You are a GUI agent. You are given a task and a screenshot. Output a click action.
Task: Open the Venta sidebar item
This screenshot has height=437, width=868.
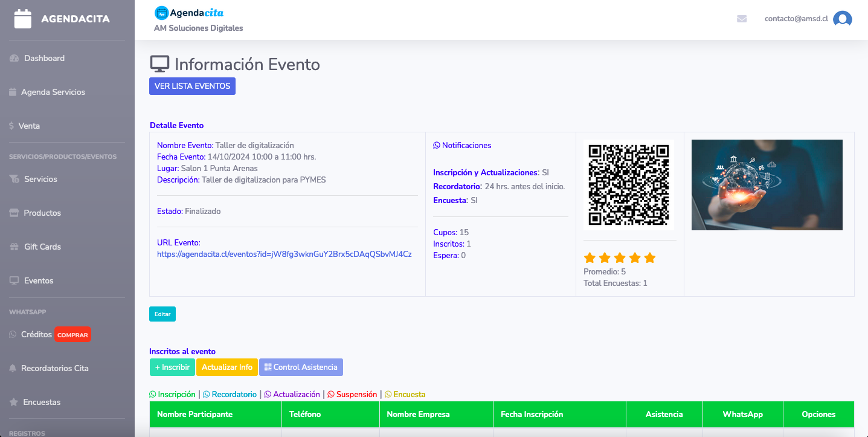point(29,126)
